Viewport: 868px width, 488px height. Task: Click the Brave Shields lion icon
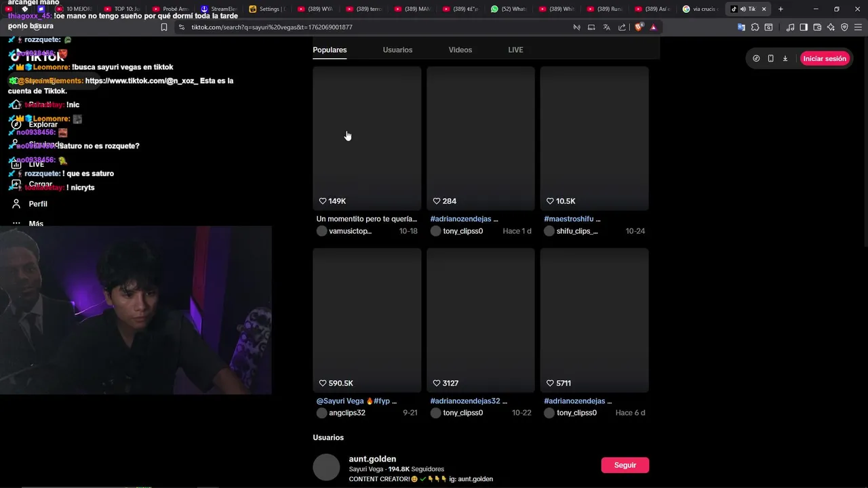(x=639, y=27)
